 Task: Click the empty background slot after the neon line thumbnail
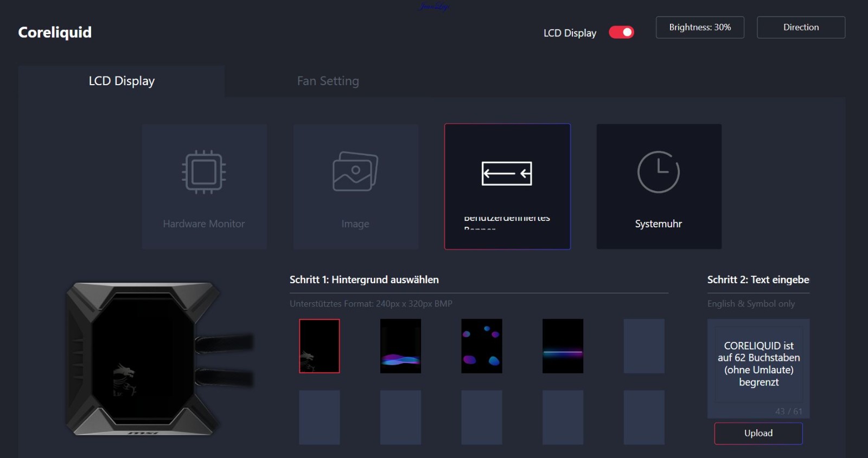[x=644, y=346]
